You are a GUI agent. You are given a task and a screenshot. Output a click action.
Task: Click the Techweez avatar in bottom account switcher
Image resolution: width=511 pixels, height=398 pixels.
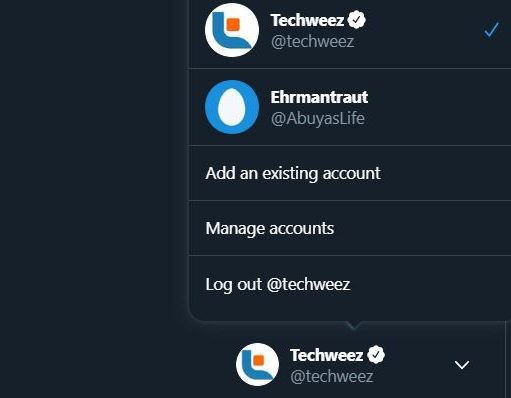(x=257, y=365)
